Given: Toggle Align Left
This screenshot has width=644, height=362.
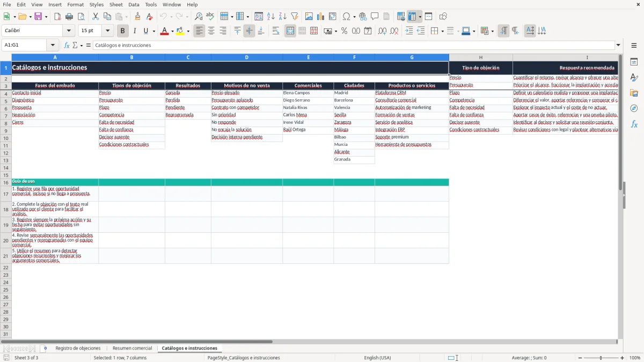Looking at the screenshot, I should 200,31.
